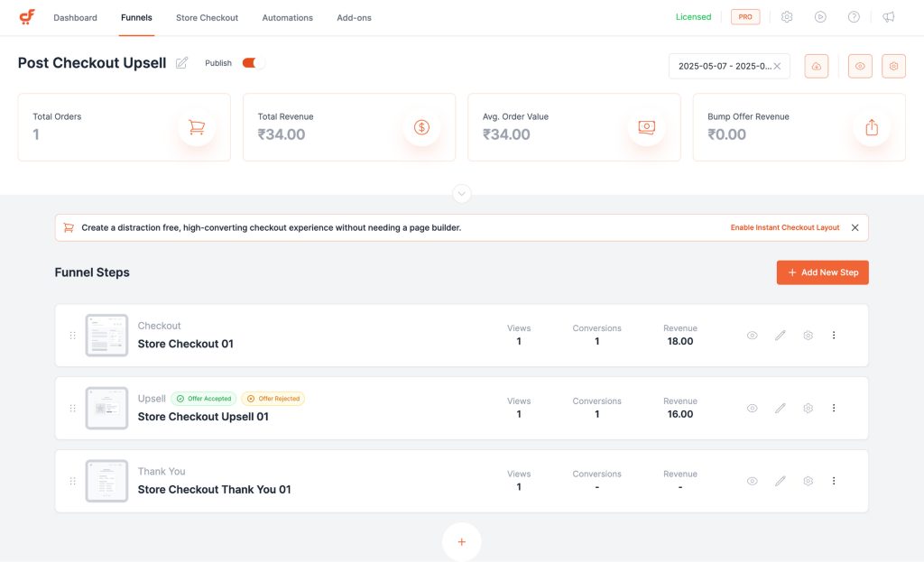Open three-dot menu for Store Checkout Upsell 01

coord(834,408)
